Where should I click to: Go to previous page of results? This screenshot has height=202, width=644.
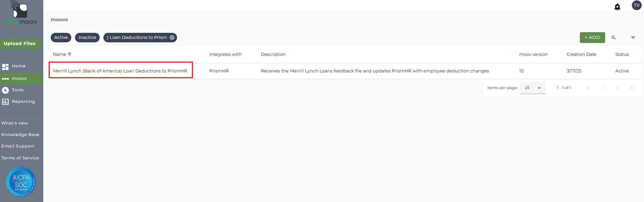(602, 88)
